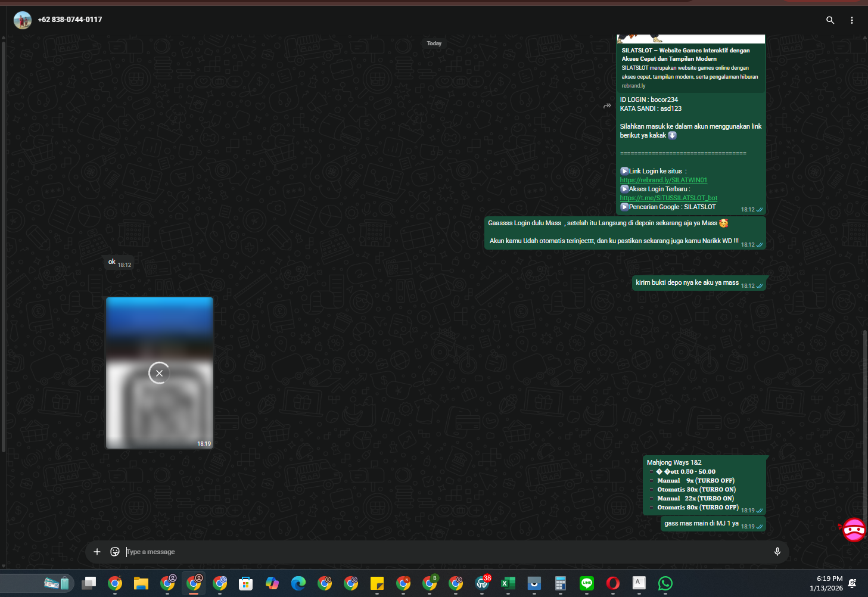Screen dimensions: 868x597
Task: Open Task View on the taskbar
Action: click(89, 583)
